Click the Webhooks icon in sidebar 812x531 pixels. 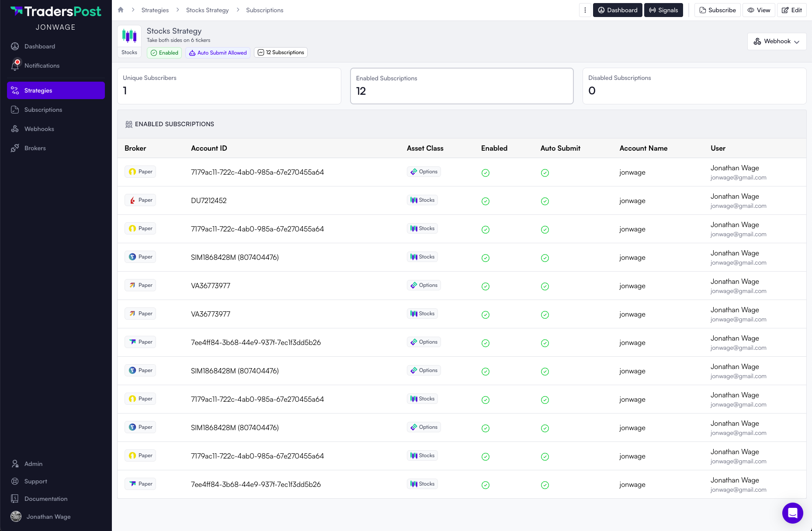[x=15, y=129]
